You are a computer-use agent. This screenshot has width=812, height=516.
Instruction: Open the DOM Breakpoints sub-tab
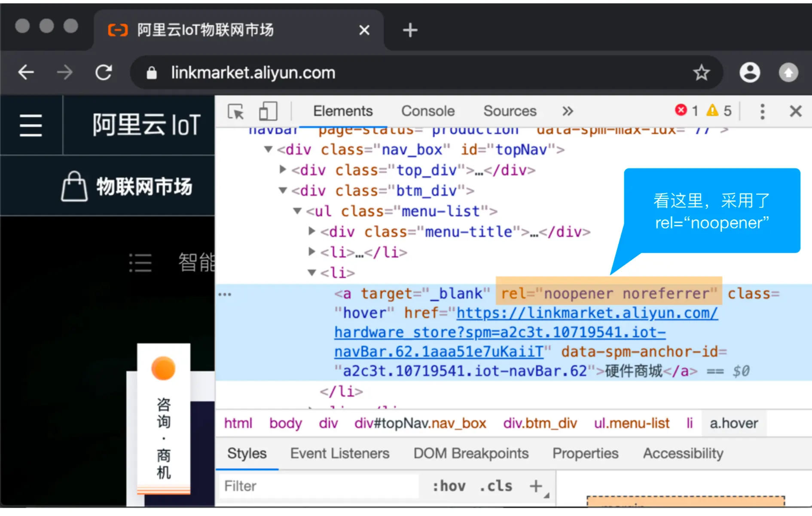[x=471, y=453]
